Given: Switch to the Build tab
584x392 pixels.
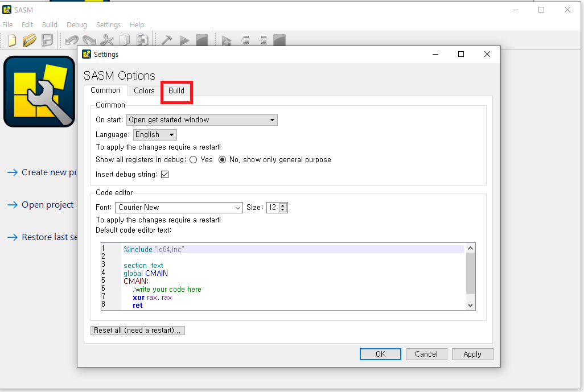Looking at the screenshot, I should [176, 91].
